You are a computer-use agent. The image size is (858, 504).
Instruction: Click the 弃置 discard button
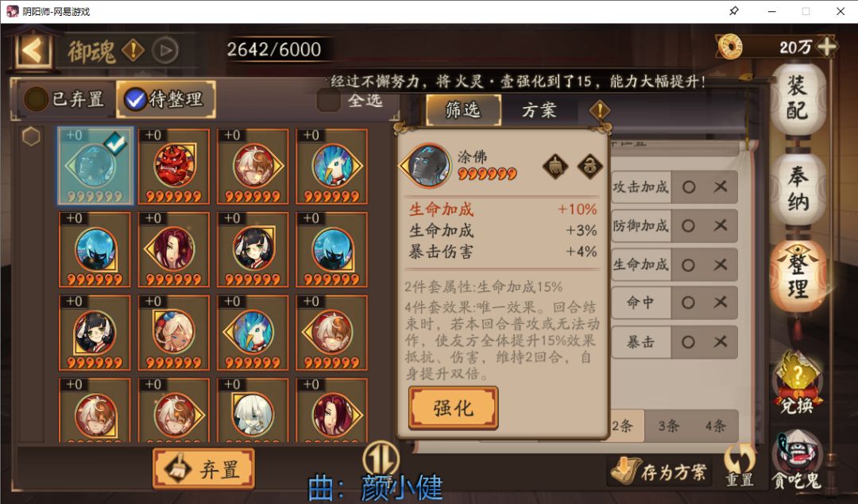[203, 469]
